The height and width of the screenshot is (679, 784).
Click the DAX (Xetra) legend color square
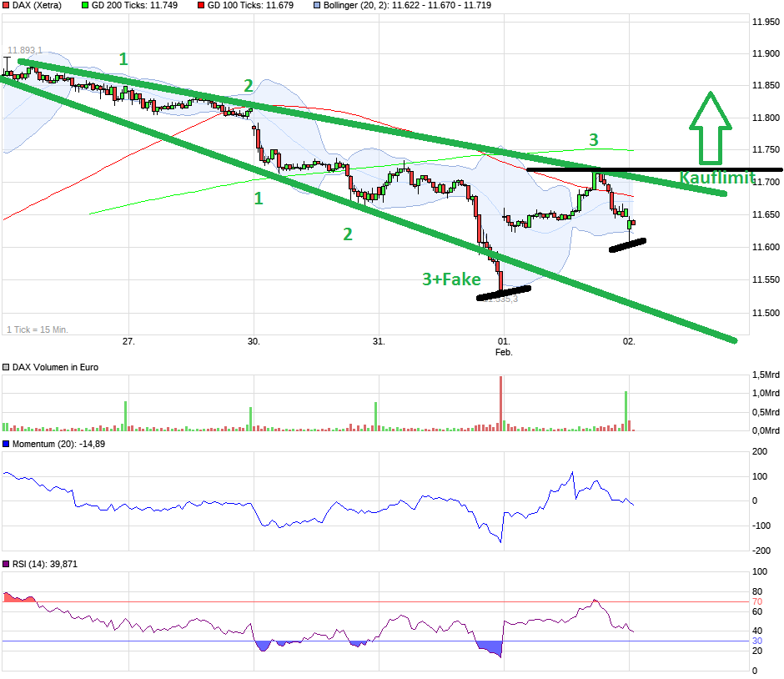pyautogui.click(x=6, y=6)
